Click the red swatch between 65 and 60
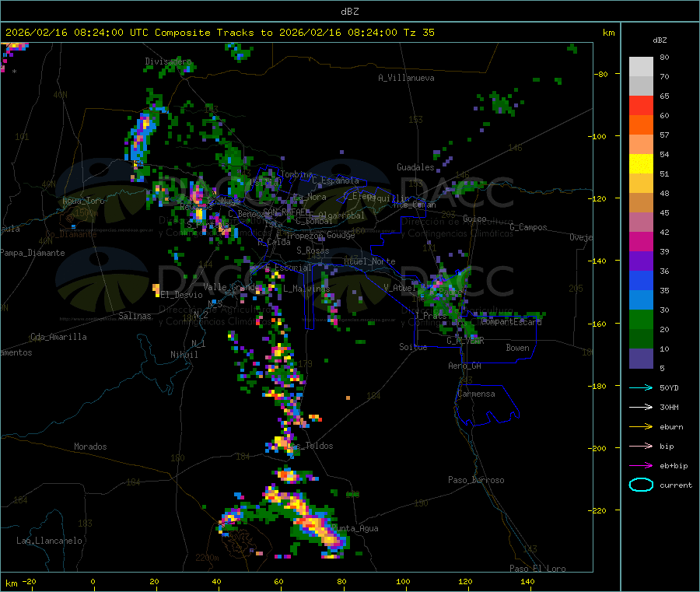Image resolution: width=700 pixels, height=592 pixels. [x=641, y=106]
